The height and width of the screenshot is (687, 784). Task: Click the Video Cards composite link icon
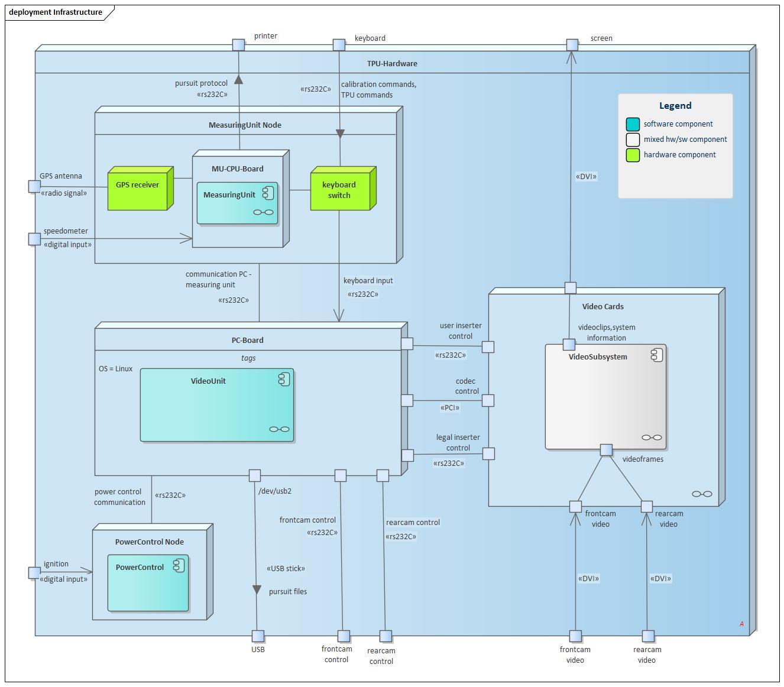pos(702,494)
